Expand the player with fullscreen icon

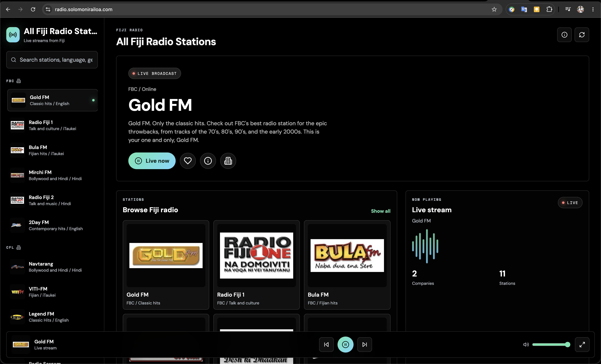[582, 345]
